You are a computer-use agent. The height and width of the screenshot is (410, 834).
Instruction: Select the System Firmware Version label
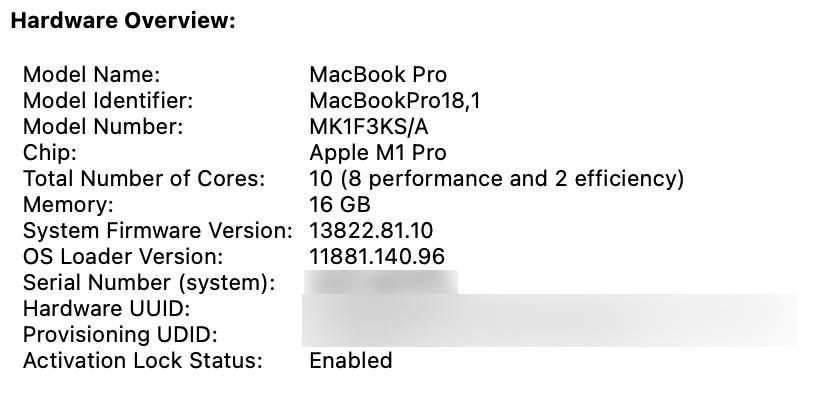tap(156, 231)
